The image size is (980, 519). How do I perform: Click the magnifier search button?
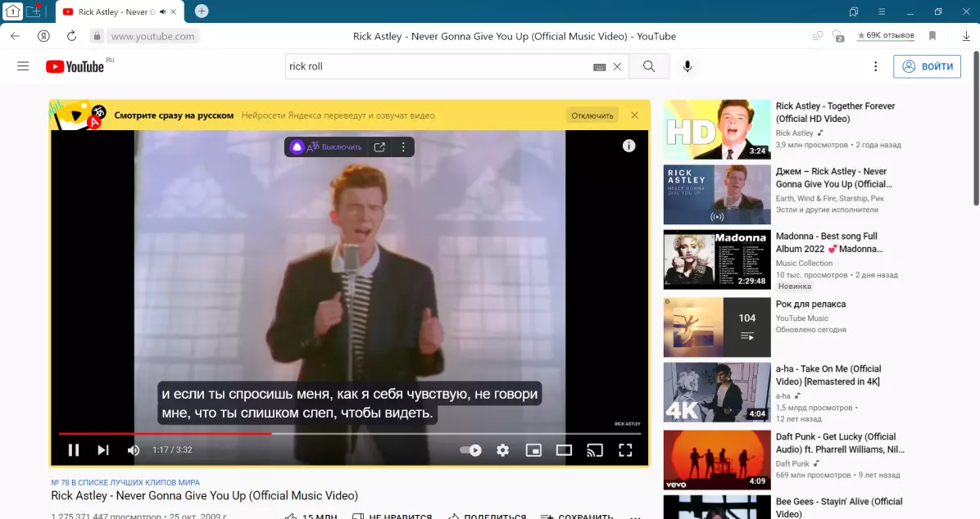point(649,66)
